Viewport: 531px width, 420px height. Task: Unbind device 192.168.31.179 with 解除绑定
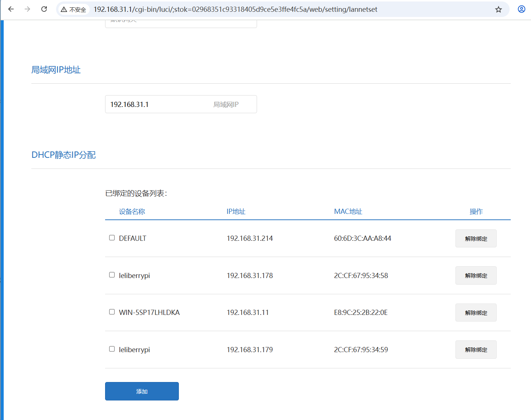[476, 350]
